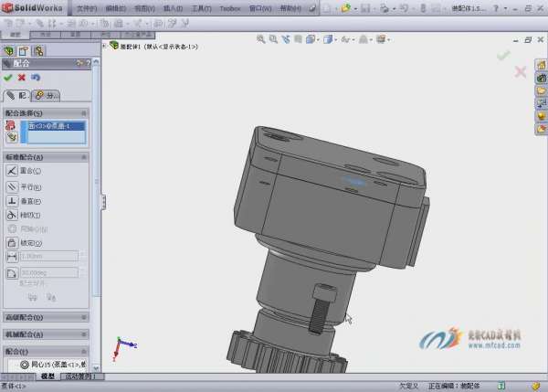Click Zoom to Fit in view toolbar
Image resolution: width=548 pixels, height=392 pixels.
pos(261,39)
